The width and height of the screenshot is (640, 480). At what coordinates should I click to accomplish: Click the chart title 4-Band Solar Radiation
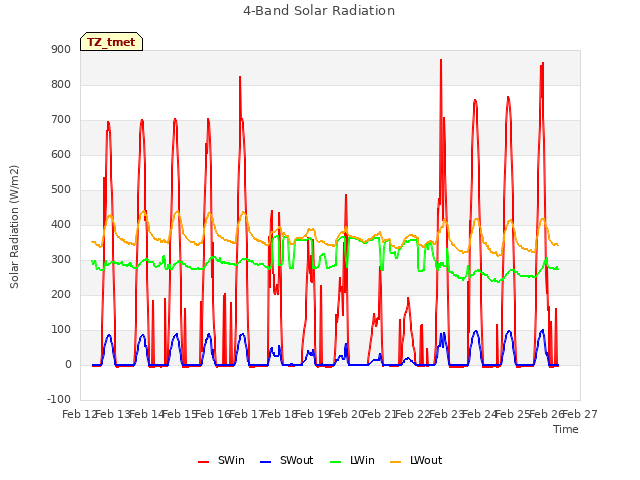tap(319, 11)
